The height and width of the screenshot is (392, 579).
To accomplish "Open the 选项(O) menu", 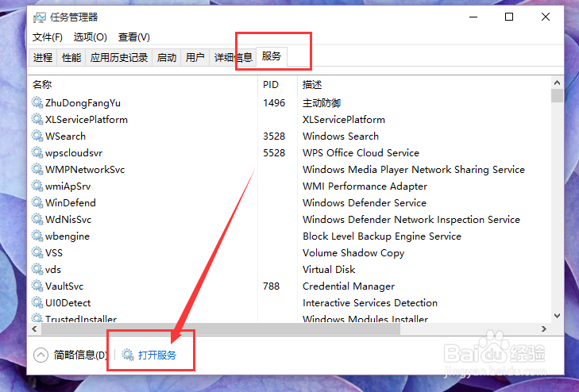I will (x=90, y=37).
